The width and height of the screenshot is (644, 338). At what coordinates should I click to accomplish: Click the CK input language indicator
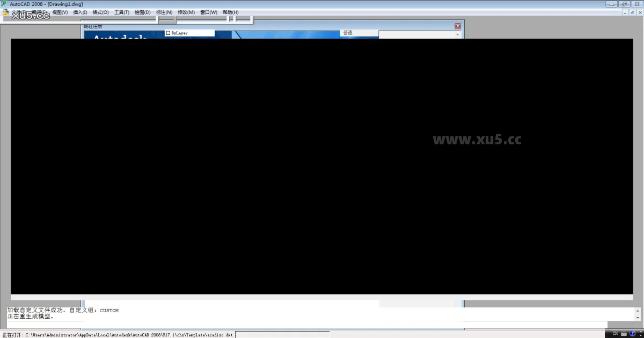click(x=615, y=334)
